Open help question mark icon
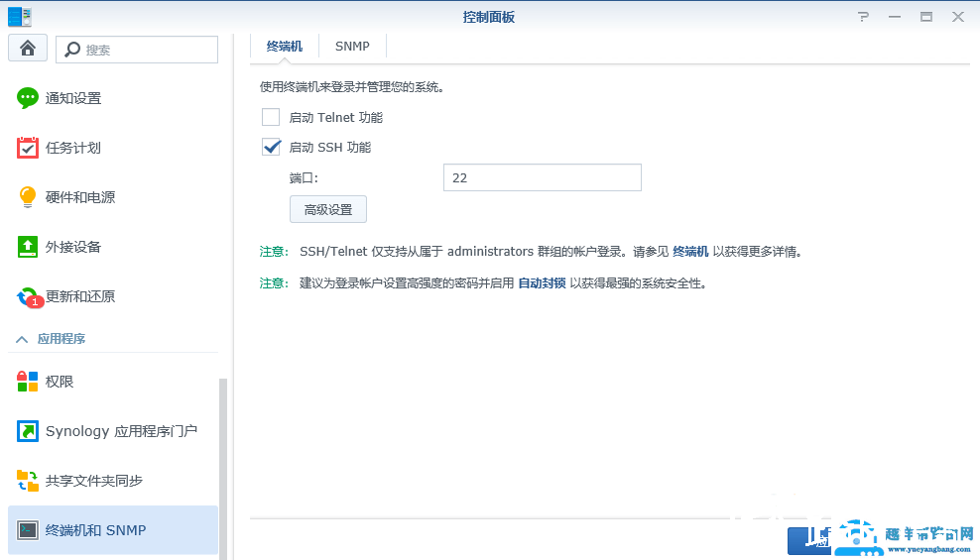The image size is (980, 560). click(x=863, y=17)
